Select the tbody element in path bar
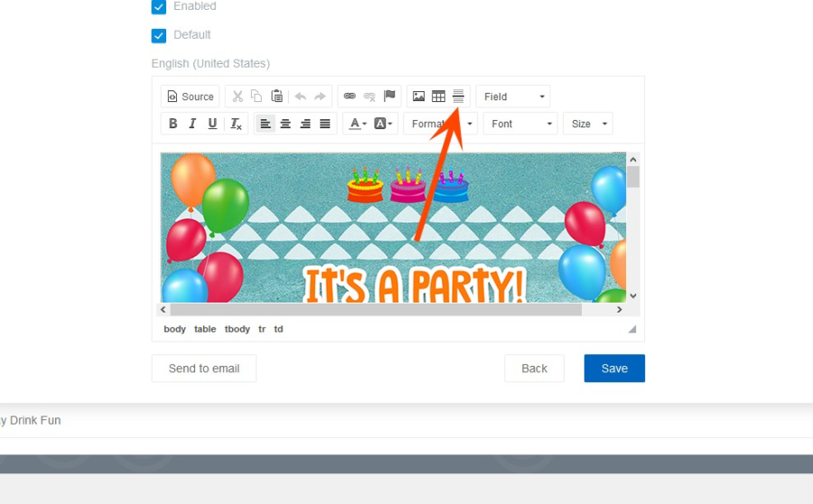Viewport: 813px width, 504px height. tap(238, 330)
